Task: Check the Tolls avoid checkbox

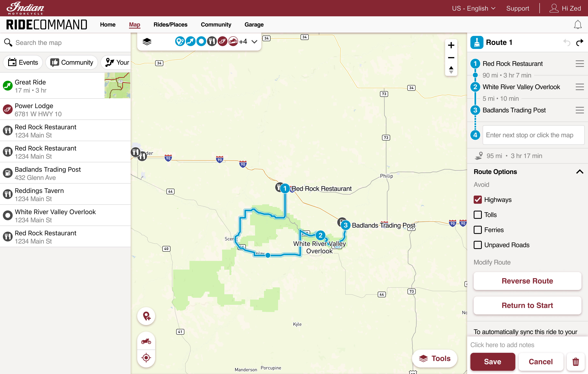Action: click(x=478, y=215)
